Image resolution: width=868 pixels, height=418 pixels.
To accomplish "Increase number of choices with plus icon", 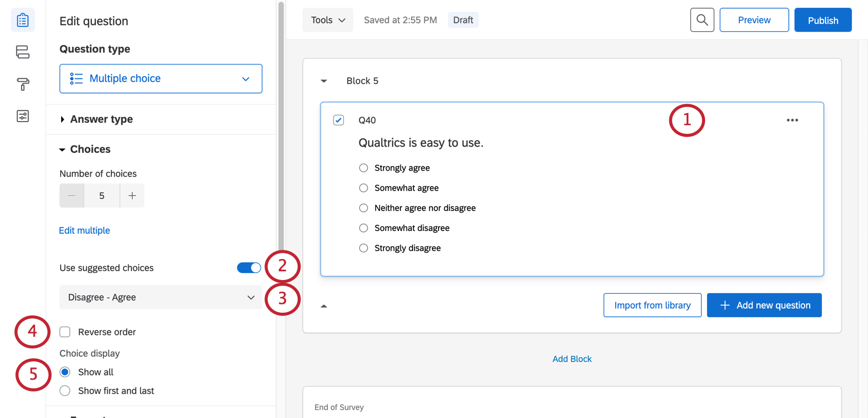I will click(132, 195).
